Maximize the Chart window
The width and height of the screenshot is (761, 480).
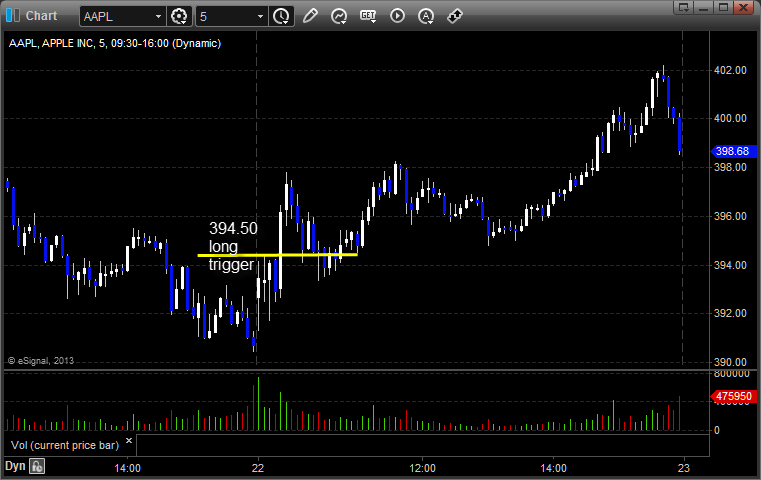tap(723, 7)
